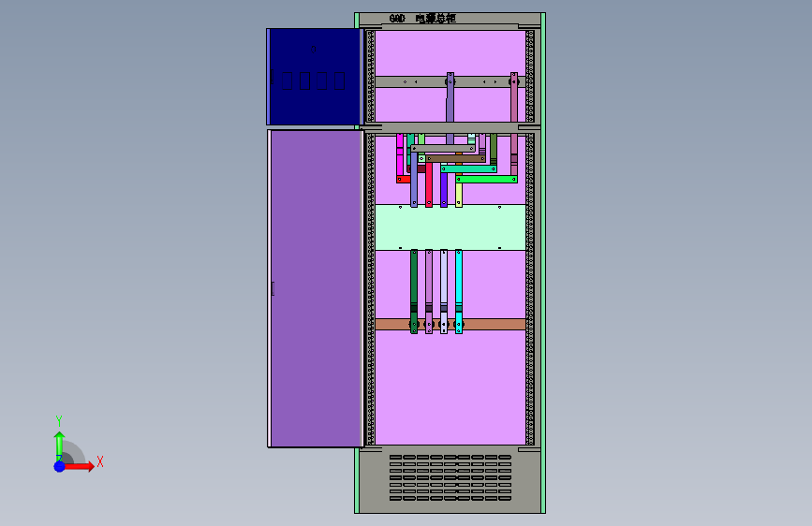Select the magenta vertical busbar
The height and width of the screenshot is (526, 812).
[399, 154]
